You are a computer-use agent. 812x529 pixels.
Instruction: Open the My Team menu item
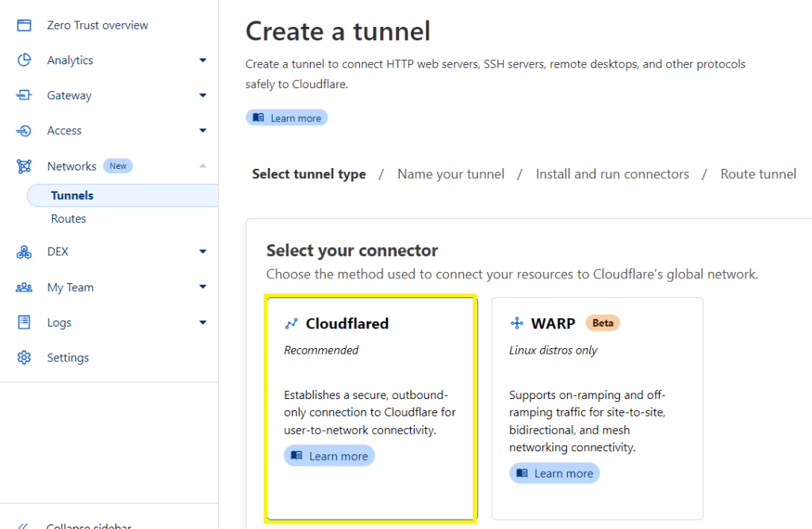pos(71,287)
